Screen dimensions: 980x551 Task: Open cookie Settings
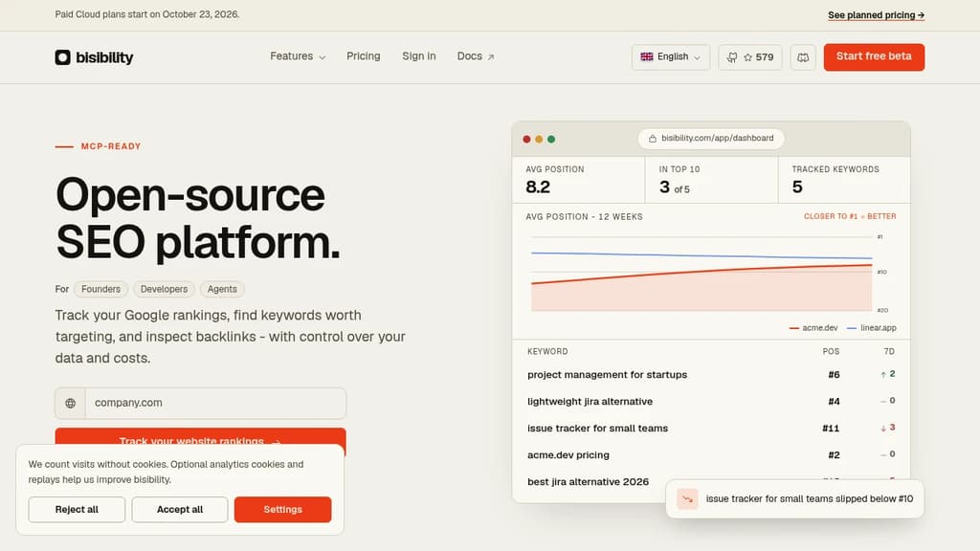pos(282,509)
